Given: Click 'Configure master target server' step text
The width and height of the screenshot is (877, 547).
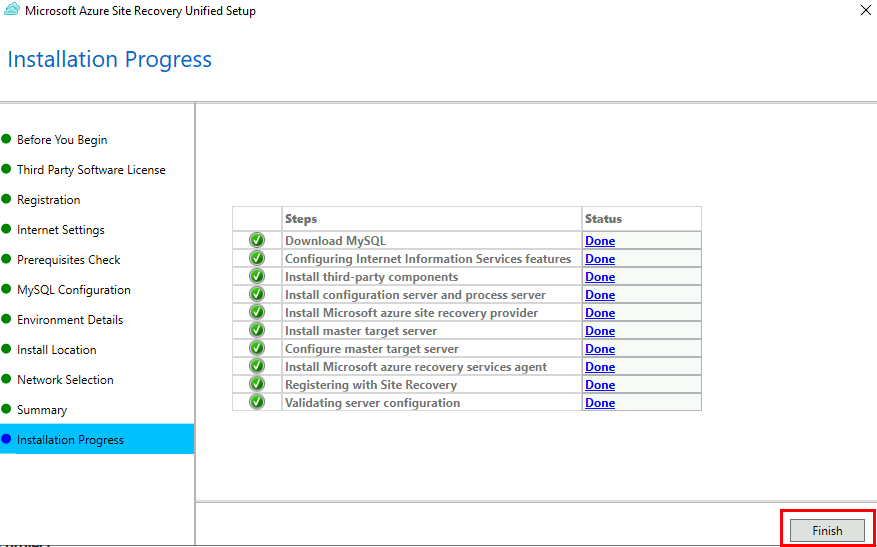Looking at the screenshot, I should pos(372,349).
